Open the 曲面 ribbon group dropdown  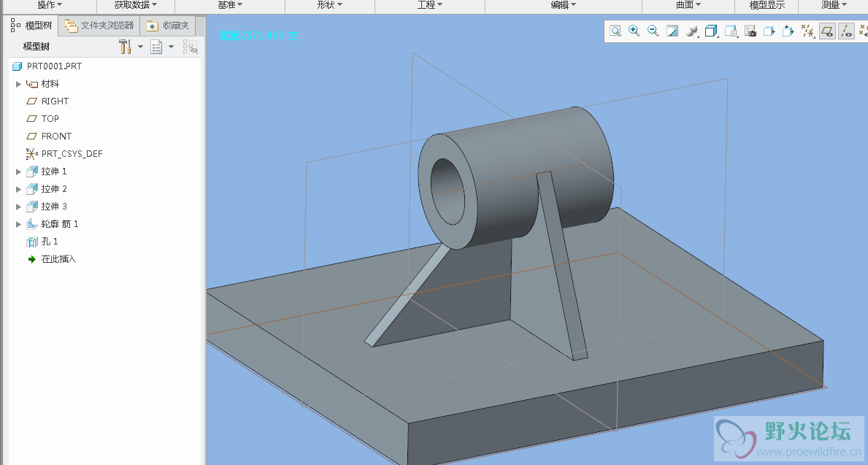point(688,5)
